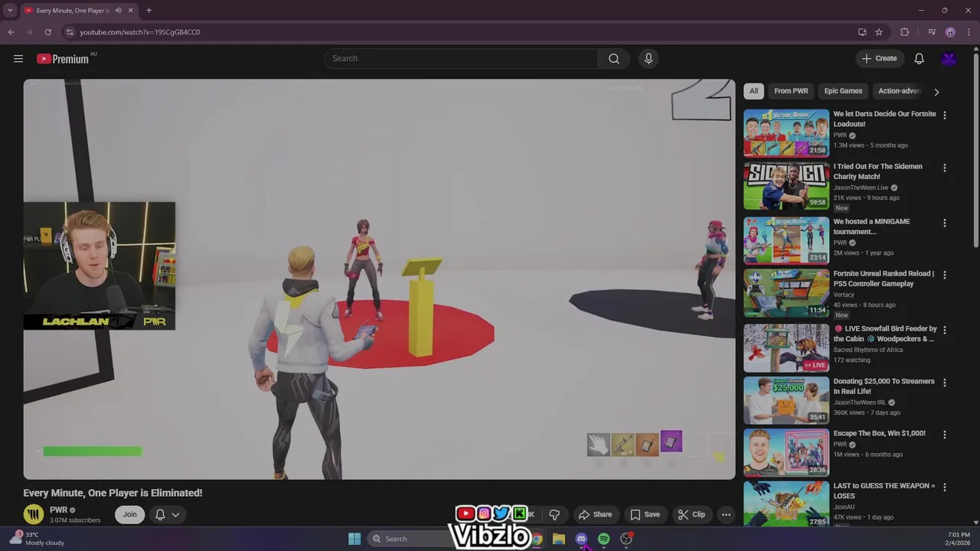Viewport: 980px width, 551px height.
Task: Open options for 'We hosted a MINIGAME tournament' video
Action: [944, 223]
